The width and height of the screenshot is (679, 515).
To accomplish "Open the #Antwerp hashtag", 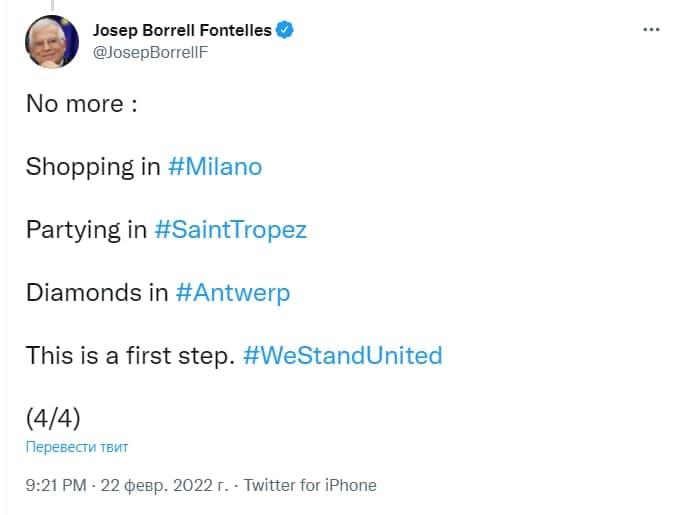I will (232, 292).
